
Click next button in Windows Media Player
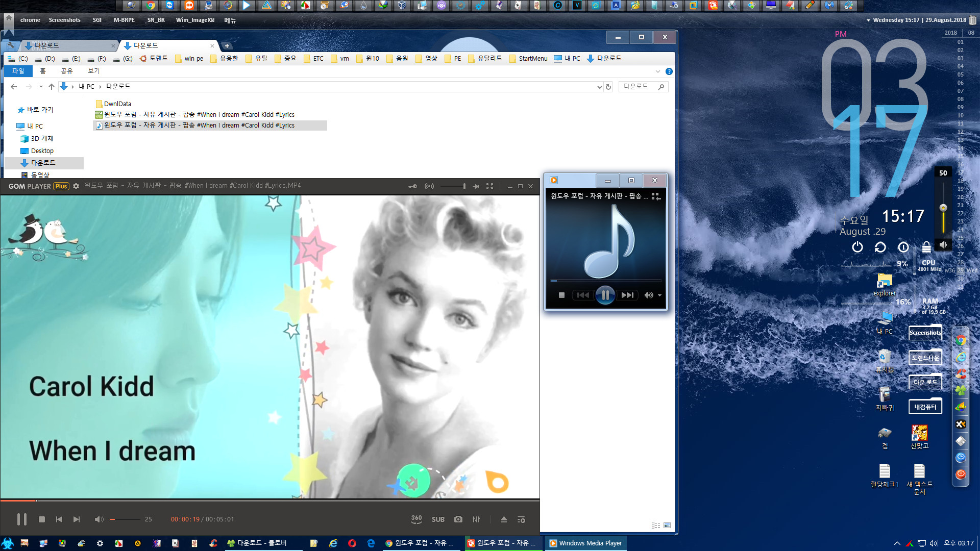pyautogui.click(x=627, y=295)
